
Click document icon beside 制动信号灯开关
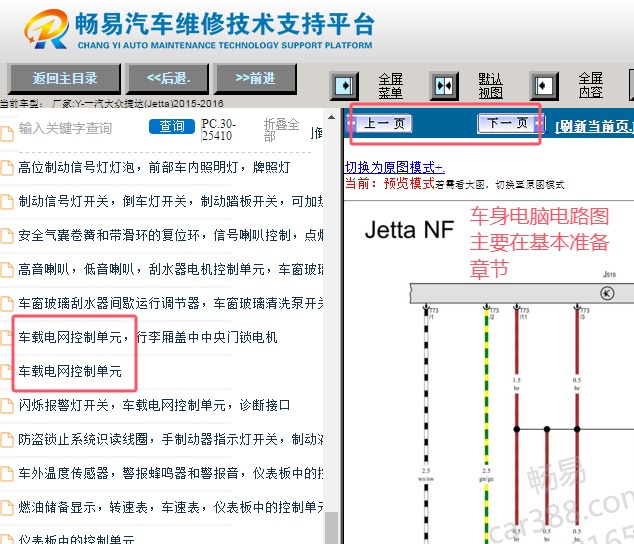click(x=7, y=202)
